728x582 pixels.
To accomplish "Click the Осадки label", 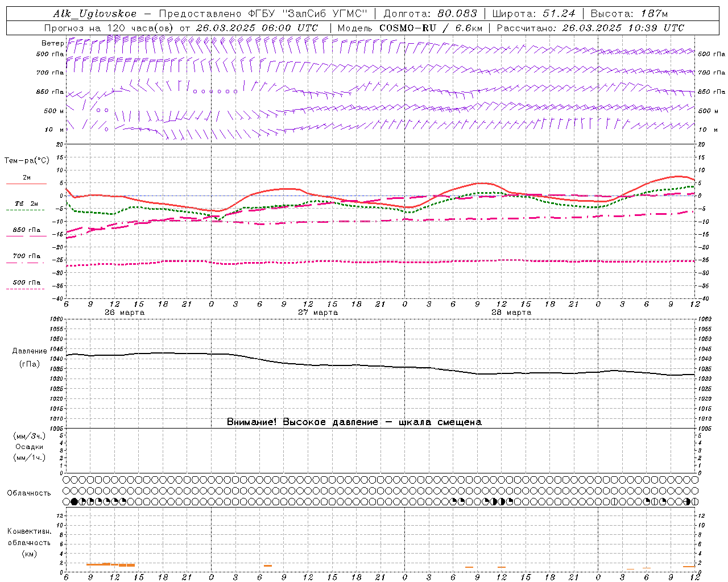I will 30,447.
